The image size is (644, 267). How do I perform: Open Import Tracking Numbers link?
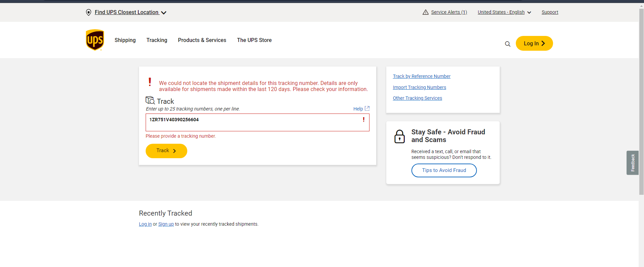coord(419,87)
